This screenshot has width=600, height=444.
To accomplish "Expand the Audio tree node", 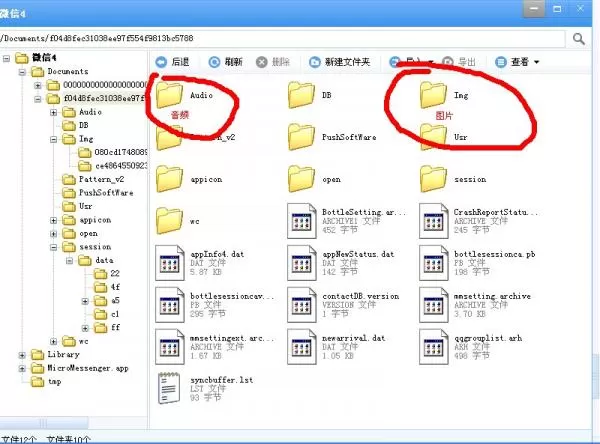I will (54, 113).
